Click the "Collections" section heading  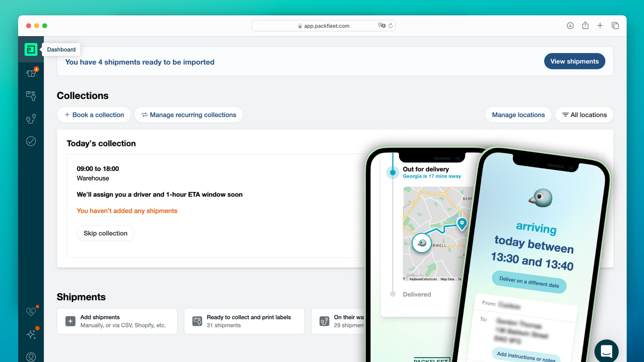(83, 96)
